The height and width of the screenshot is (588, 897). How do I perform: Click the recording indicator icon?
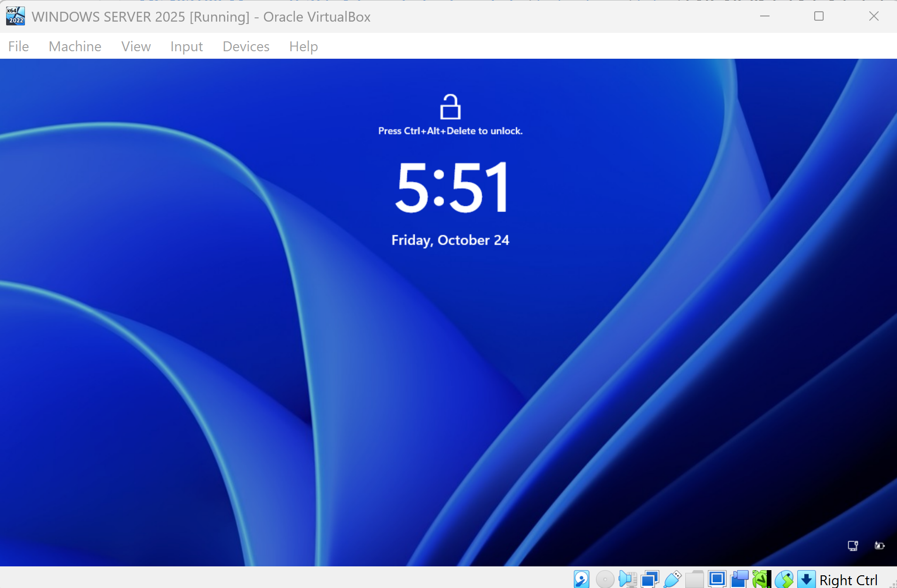coord(739,579)
